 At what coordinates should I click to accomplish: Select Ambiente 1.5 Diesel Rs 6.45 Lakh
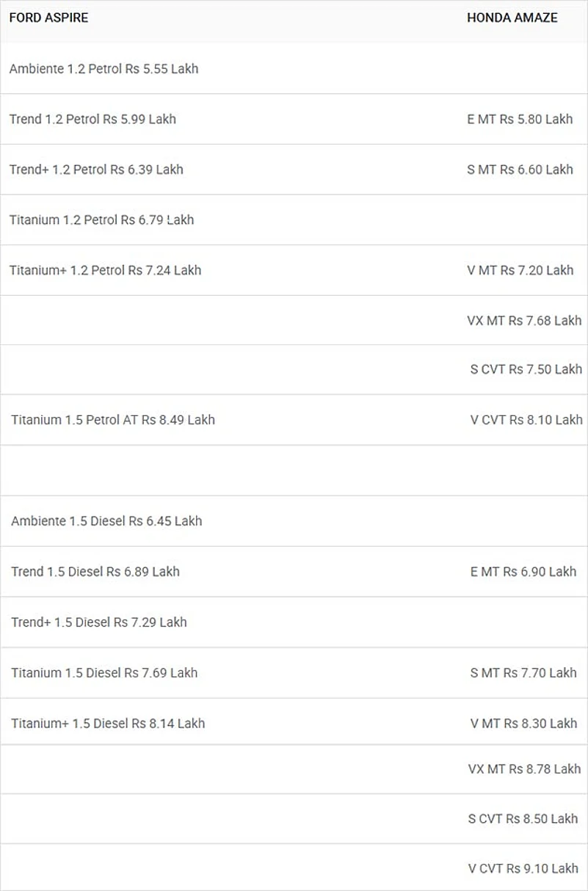point(106,521)
